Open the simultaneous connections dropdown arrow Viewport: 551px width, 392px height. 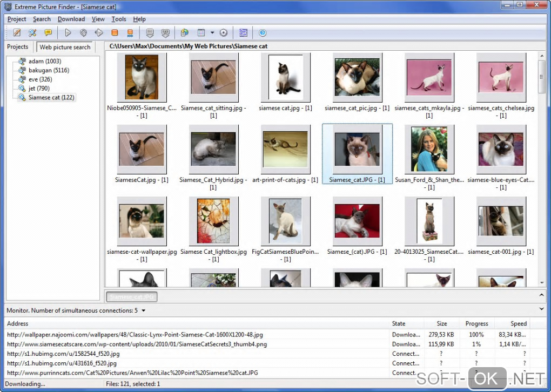(x=143, y=310)
